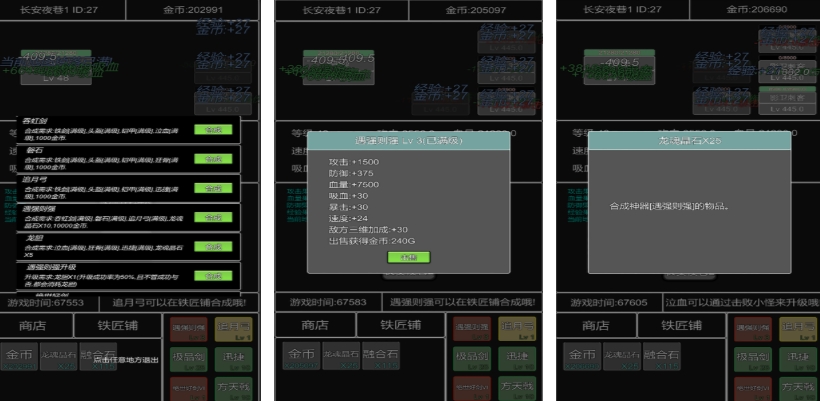Click the 龙魂晶石X25 dialog title bar
This screenshot has height=401, width=820.
[x=689, y=141]
